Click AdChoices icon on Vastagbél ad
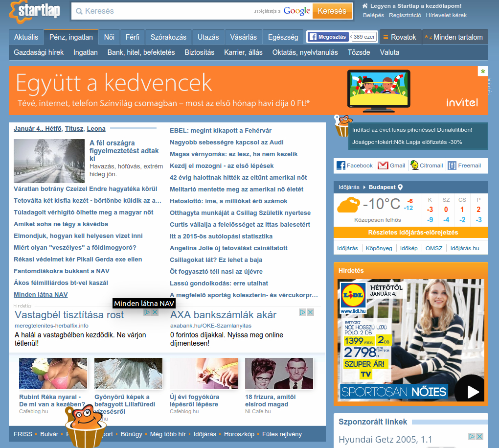499x448 pixels. pyautogui.click(x=147, y=312)
